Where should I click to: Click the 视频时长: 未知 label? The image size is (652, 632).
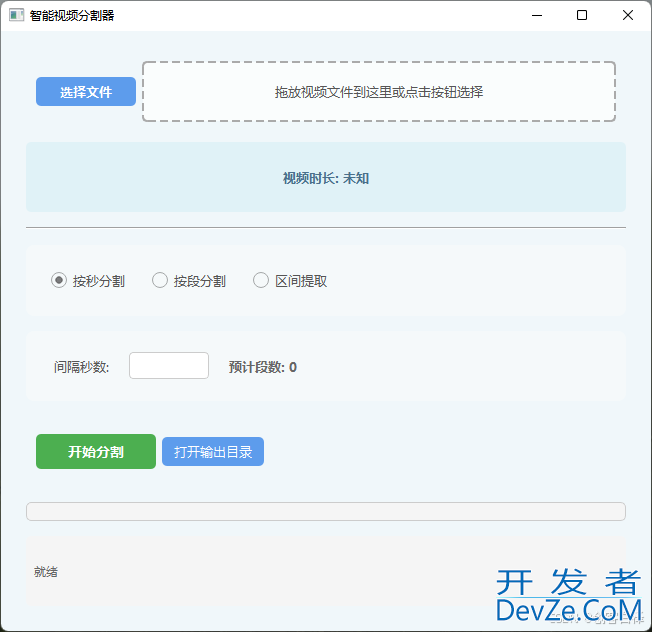pyautogui.click(x=326, y=178)
